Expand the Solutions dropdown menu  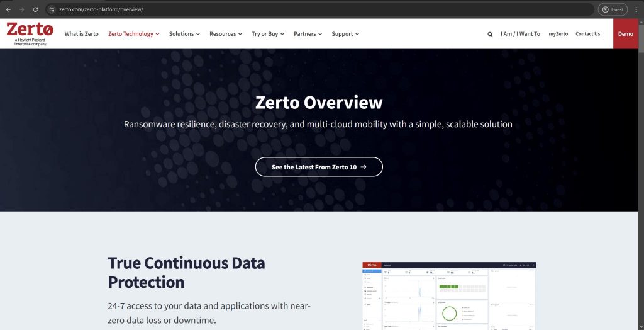184,34
